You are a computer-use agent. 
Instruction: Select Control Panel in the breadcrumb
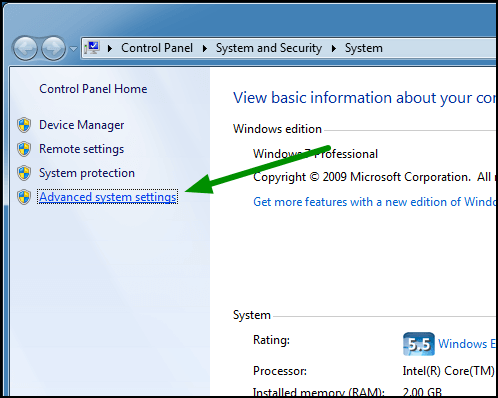click(157, 48)
